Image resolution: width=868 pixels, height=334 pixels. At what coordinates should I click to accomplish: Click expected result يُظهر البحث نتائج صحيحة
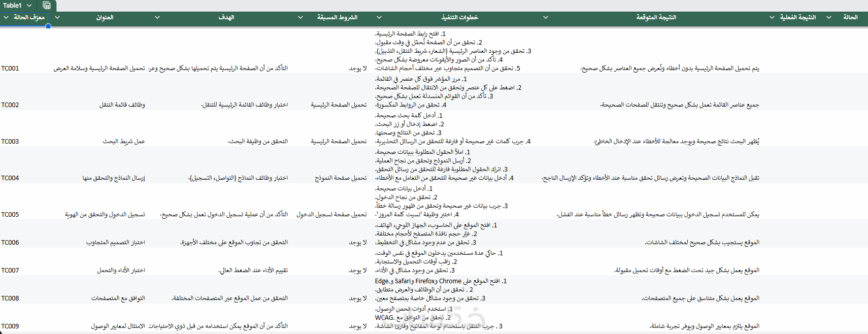[677, 142]
